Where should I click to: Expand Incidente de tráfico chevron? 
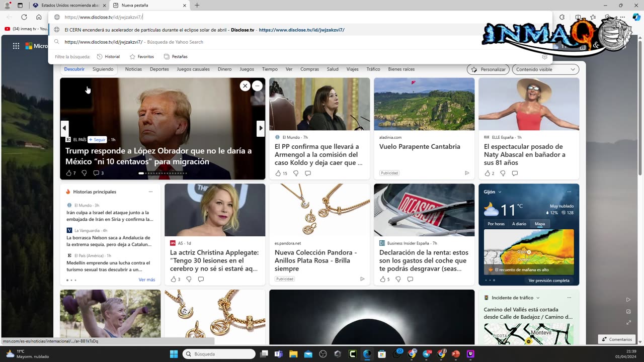[538, 298]
